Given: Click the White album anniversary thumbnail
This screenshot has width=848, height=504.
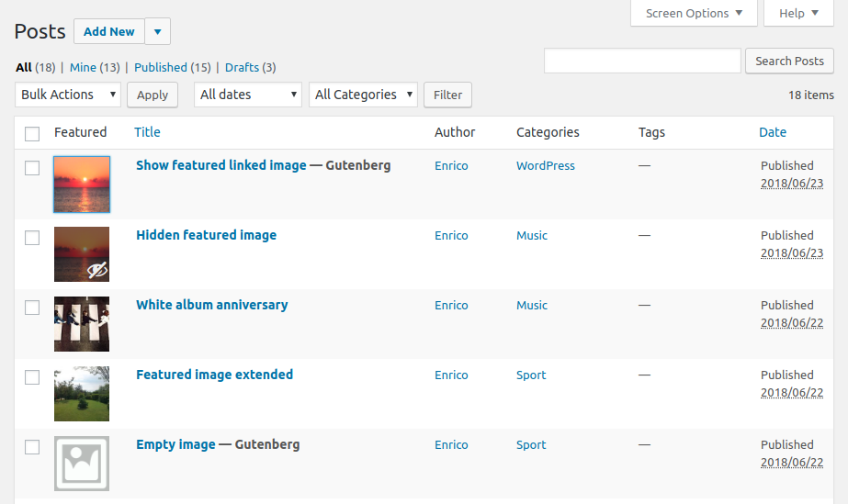Looking at the screenshot, I should (x=82, y=323).
